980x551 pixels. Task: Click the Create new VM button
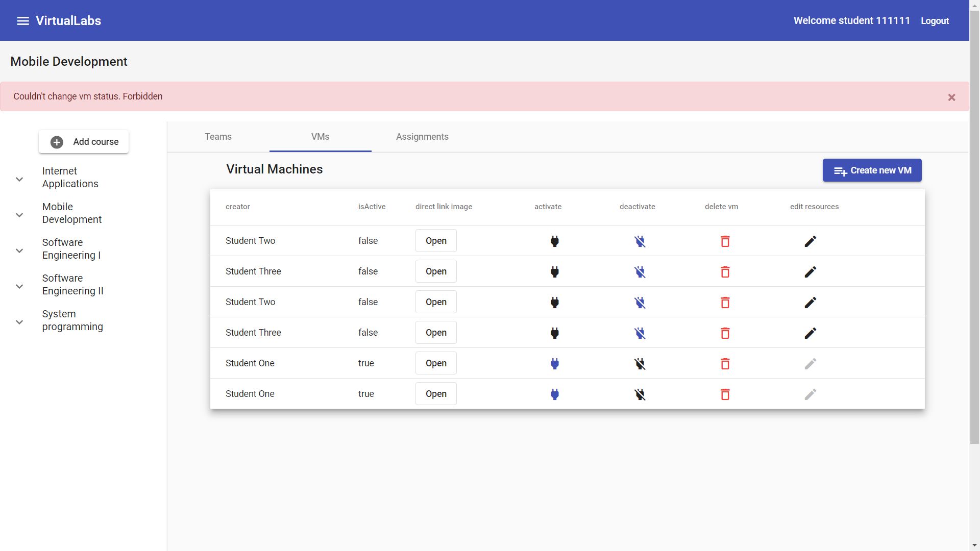[x=872, y=170]
